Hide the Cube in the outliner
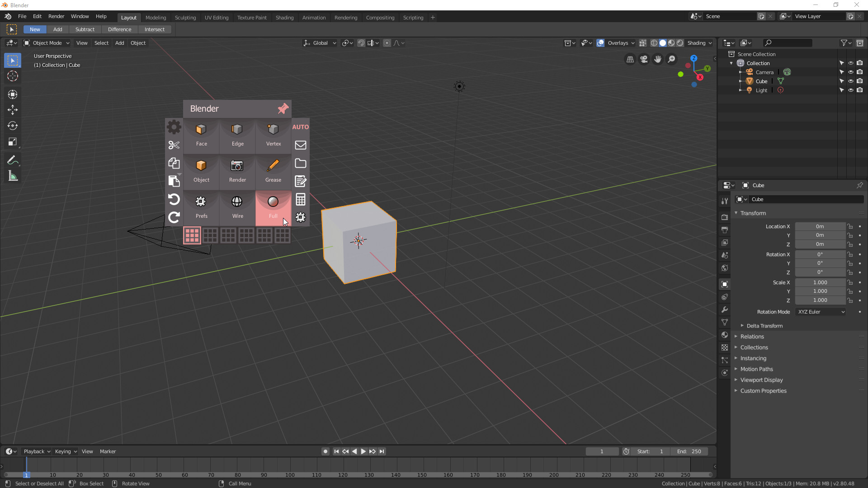 (851, 81)
